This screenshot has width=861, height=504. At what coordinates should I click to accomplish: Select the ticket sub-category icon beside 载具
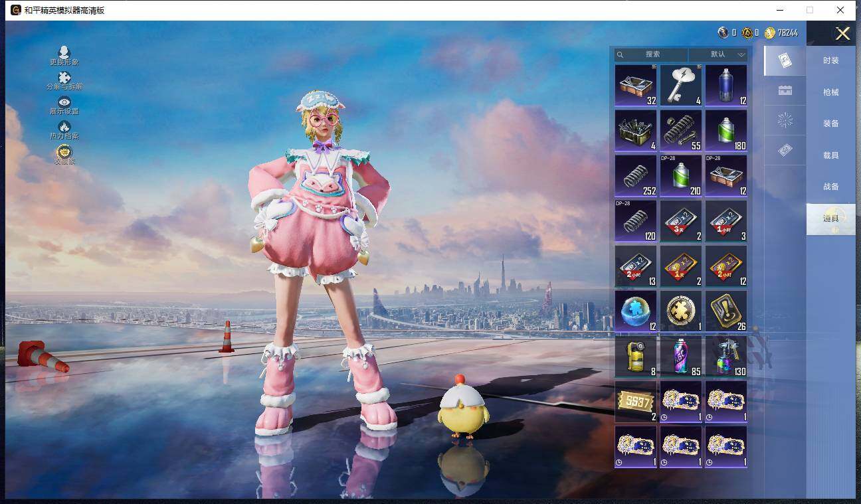coord(785,151)
